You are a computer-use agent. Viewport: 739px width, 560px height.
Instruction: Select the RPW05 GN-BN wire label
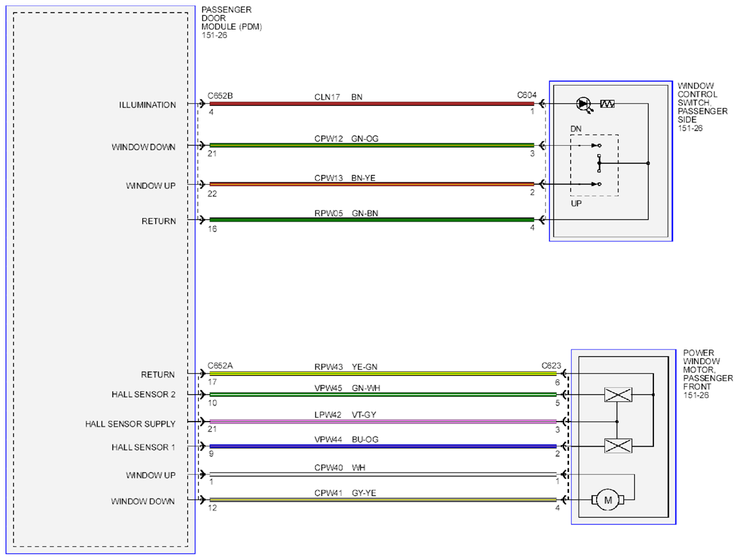click(x=347, y=212)
